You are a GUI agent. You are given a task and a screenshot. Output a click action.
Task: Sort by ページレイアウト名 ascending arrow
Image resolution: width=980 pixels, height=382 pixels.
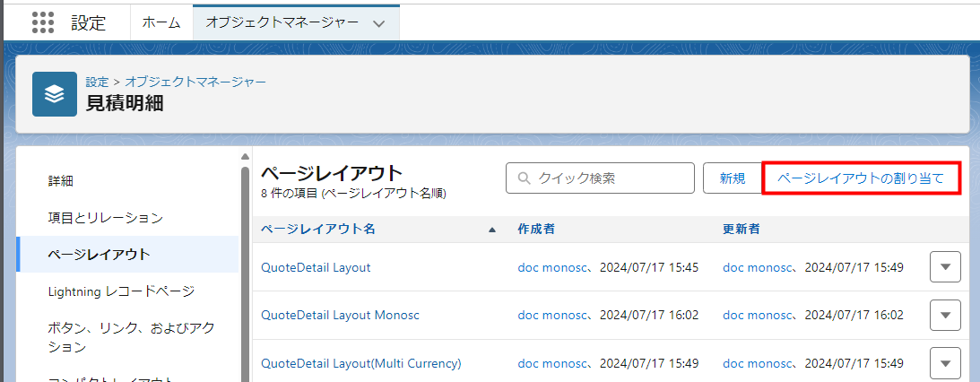(x=491, y=230)
